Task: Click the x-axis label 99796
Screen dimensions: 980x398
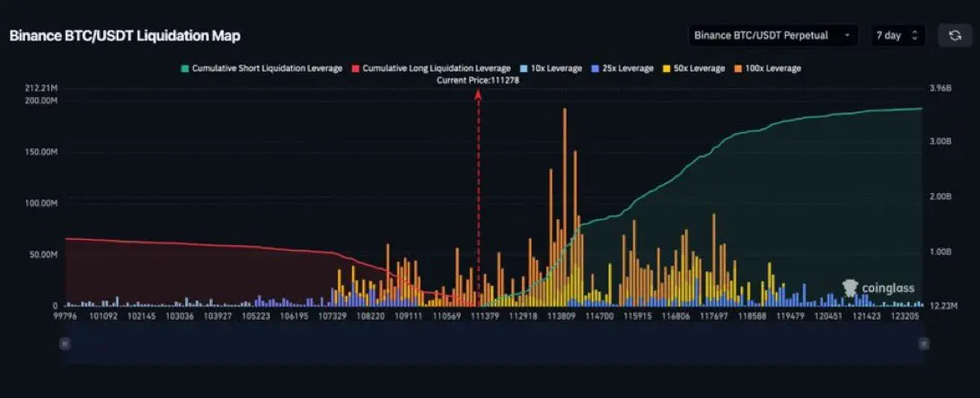Action: pos(65,317)
